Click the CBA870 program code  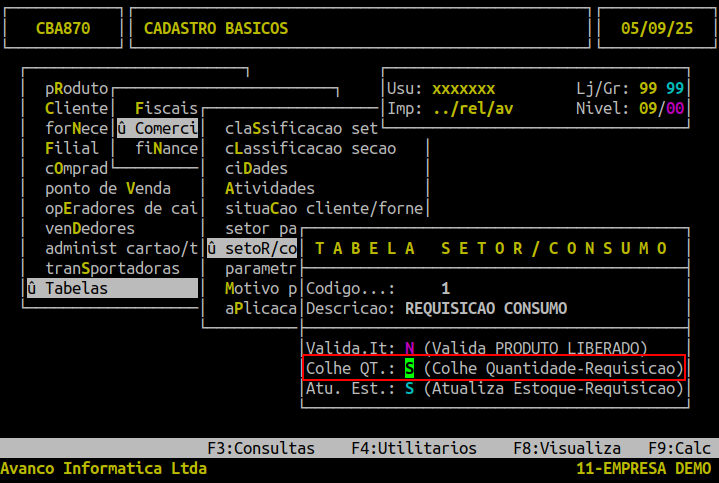pyautogui.click(x=63, y=28)
